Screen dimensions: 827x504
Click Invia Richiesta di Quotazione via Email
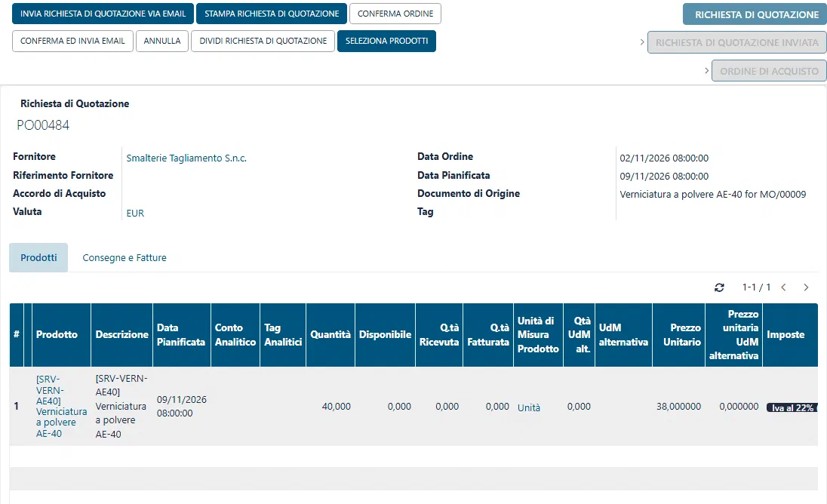(x=103, y=14)
